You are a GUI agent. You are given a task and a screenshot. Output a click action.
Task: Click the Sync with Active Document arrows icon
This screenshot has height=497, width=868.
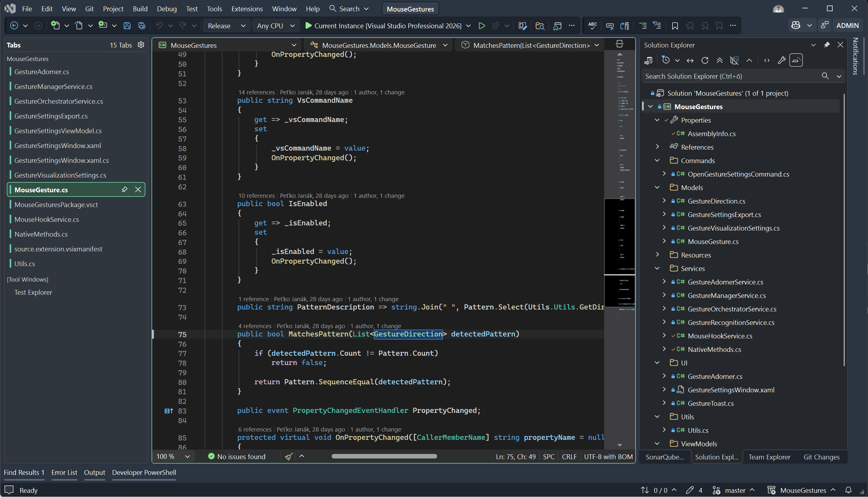click(x=690, y=60)
